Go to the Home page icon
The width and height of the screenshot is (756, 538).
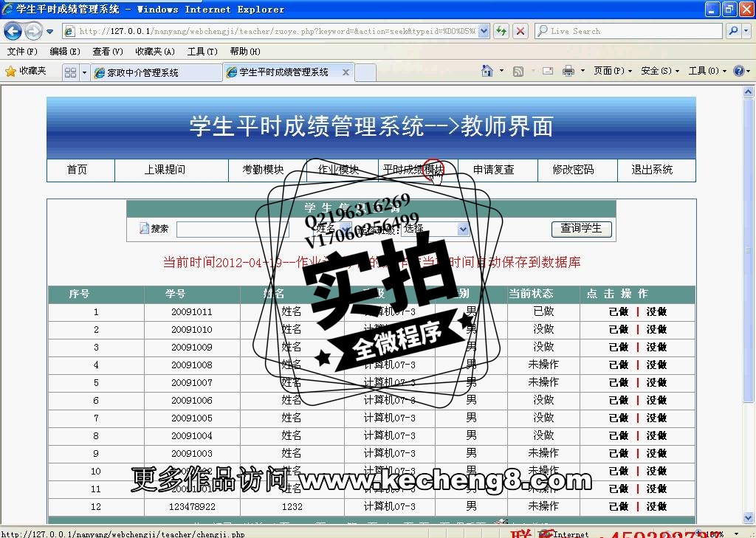[x=487, y=72]
